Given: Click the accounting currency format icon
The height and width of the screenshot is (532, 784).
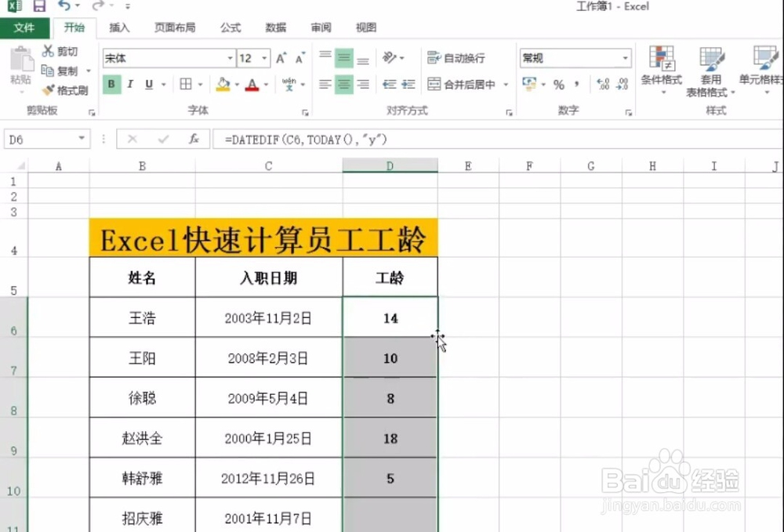Looking at the screenshot, I should coord(529,85).
